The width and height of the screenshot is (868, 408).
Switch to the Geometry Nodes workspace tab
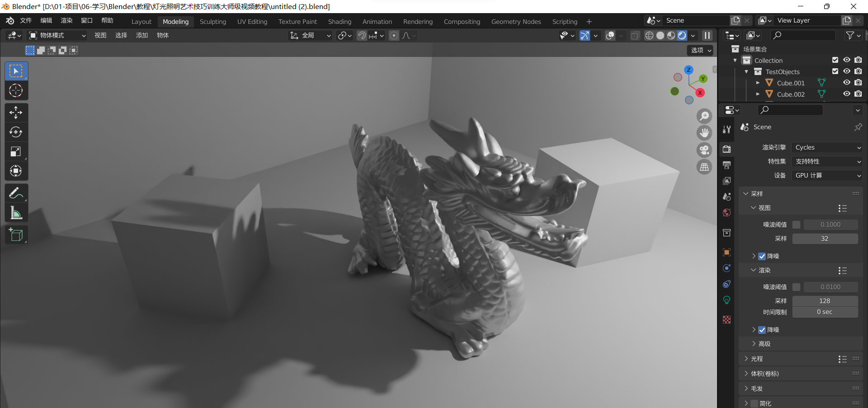516,22
